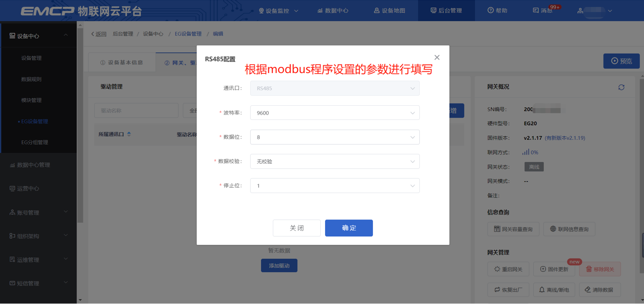The image size is (644, 304).
Task: Select 设备地图 in top navigation
Action: click(x=389, y=11)
